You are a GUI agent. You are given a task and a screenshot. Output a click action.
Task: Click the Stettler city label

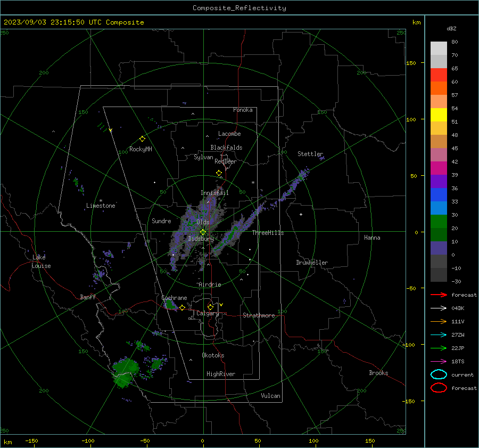click(310, 154)
